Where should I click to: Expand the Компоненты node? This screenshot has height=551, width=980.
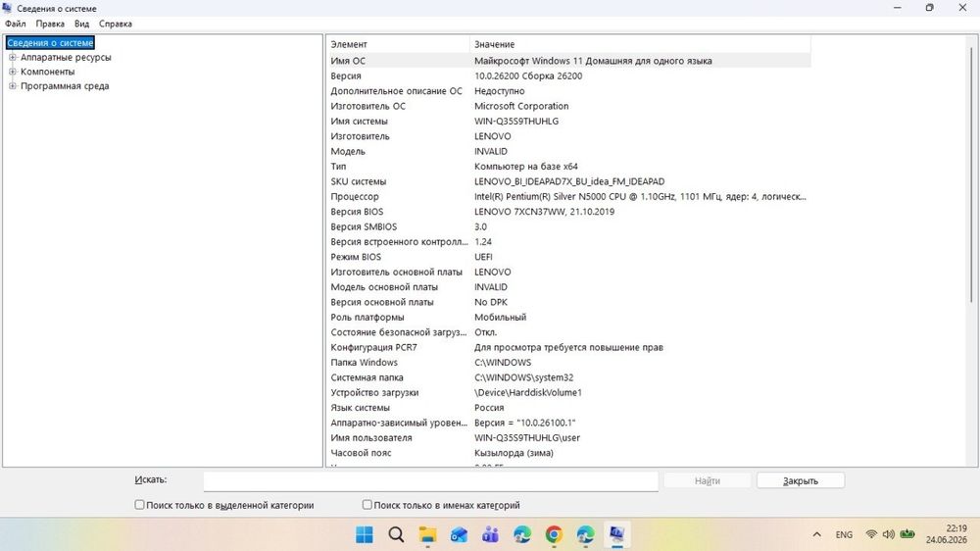[13, 72]
